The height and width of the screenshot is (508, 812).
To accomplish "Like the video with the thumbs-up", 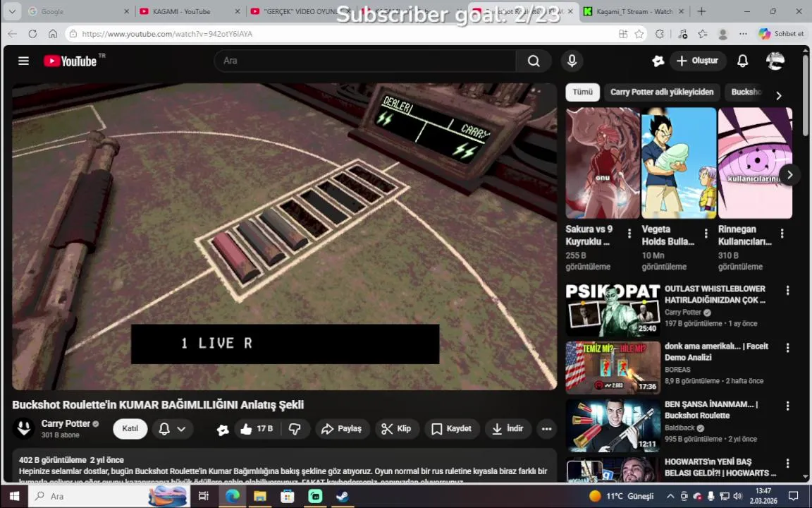I will click(257, 429).
